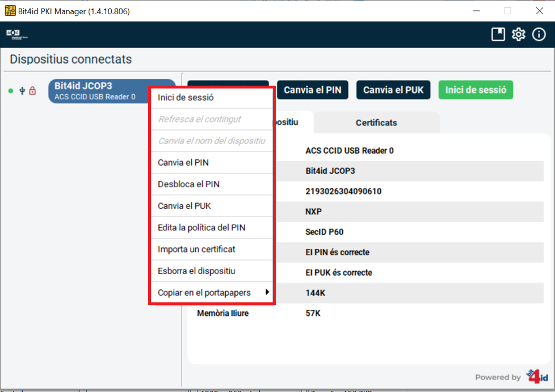Click the AOC logo in header

(x=16, y=34)
